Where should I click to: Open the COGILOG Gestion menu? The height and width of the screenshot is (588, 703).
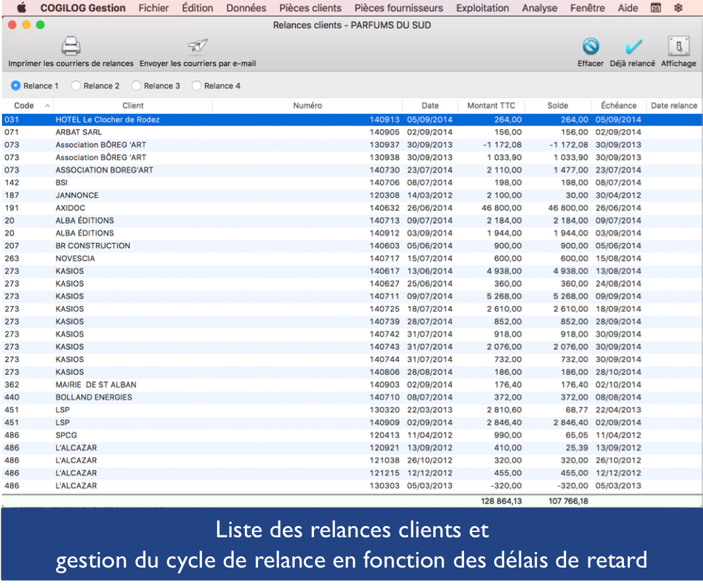(x=83, y=8)
